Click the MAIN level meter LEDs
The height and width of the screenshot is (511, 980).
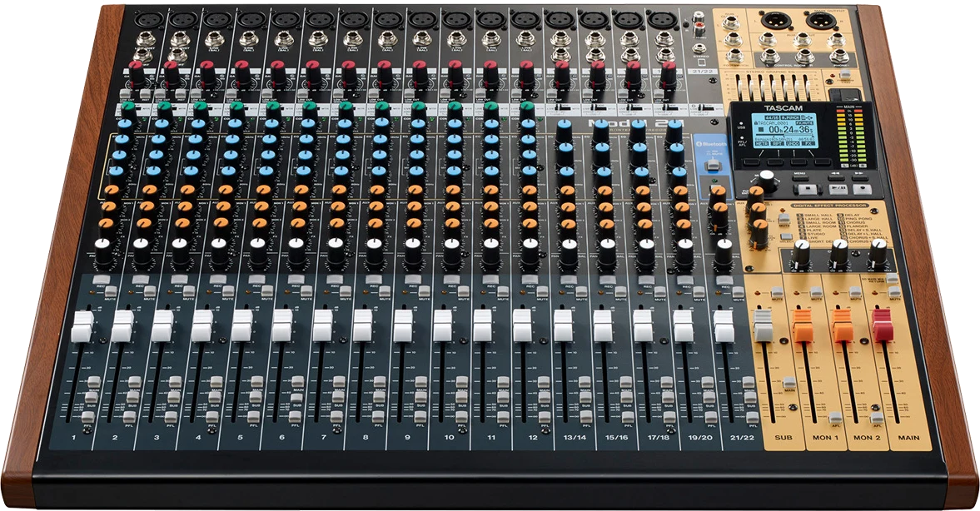click(x=849, y=136)
